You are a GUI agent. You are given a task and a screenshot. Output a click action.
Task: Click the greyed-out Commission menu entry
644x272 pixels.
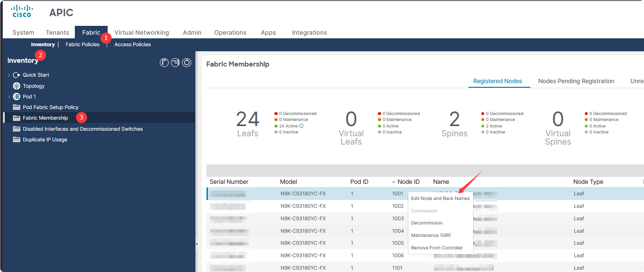pos(424,211)
